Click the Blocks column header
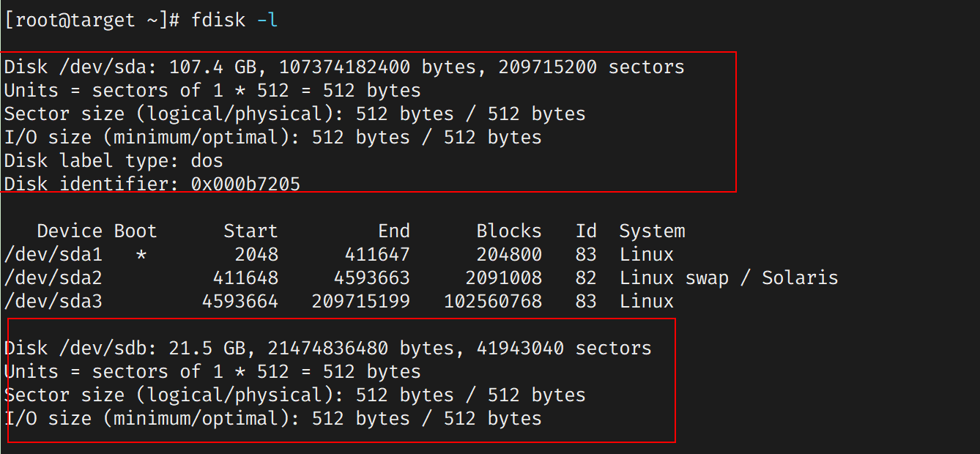The width and height of the screenshot is (980, 454). 509,231
